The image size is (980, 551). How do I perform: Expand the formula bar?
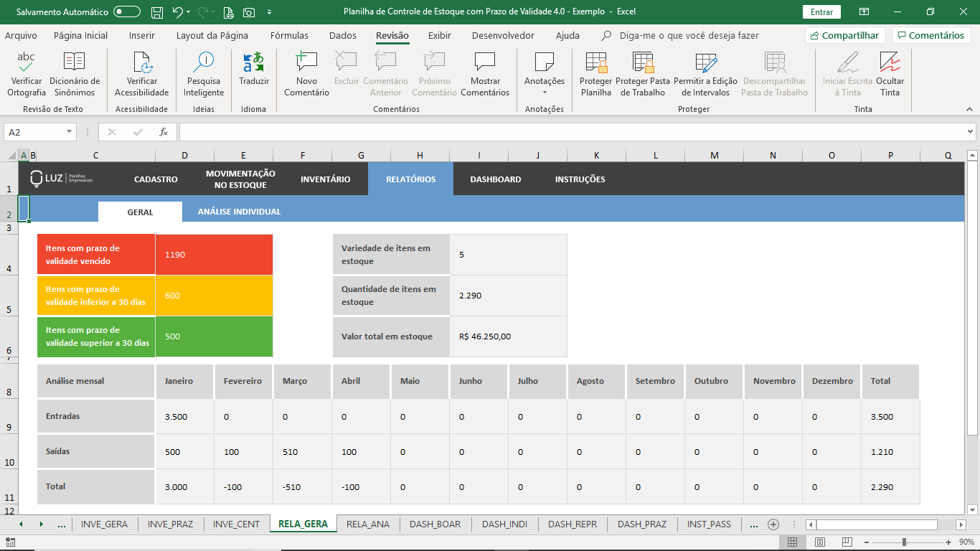[971, 132]
